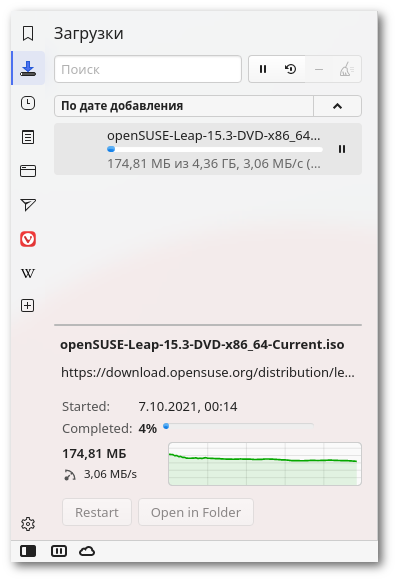397x581 pixels.
Task: Open the Notes panel icon
Action: [28, 137]
